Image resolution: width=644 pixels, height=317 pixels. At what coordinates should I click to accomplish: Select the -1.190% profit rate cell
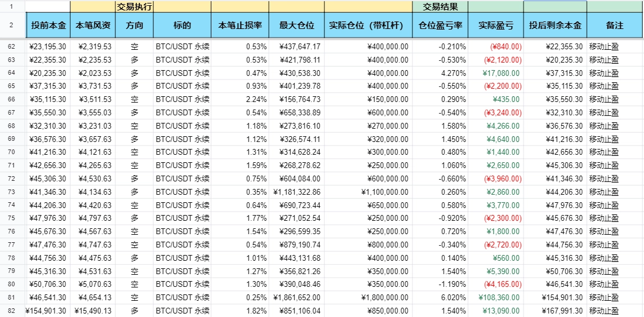(440, 285)
